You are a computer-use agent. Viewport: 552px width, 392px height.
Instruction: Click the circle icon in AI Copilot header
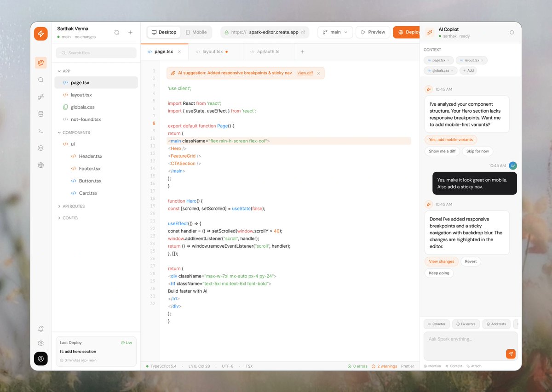click(x=512, y=33)
